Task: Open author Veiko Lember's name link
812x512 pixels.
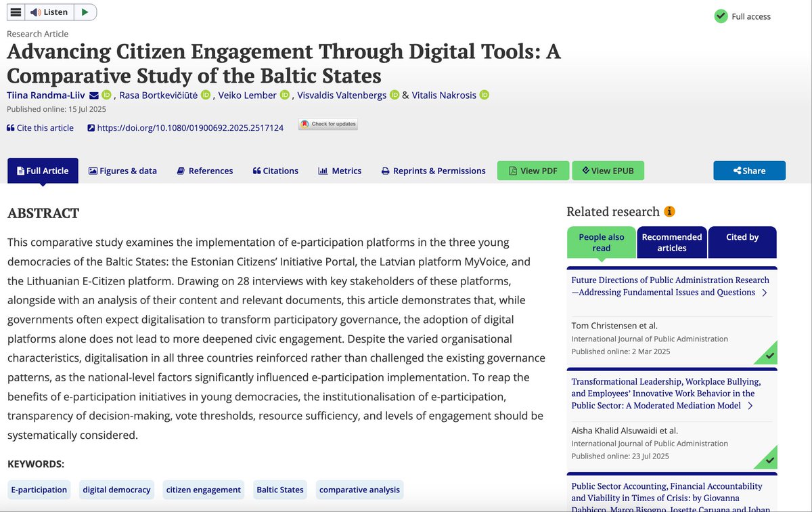Action: tap(247, 95)
